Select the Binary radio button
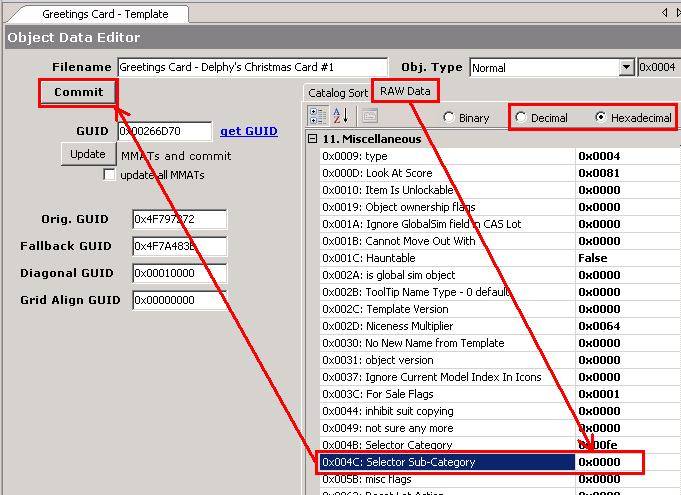The width and height of the screenshot is (681, 495). tap(448, 117)
